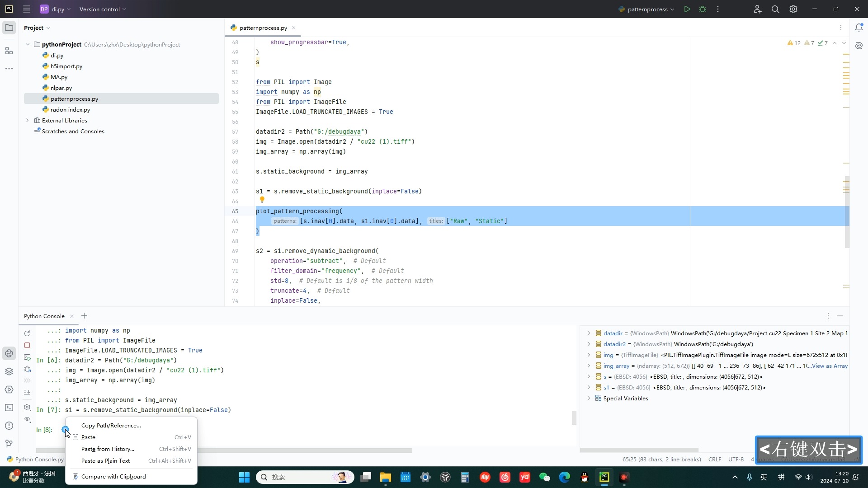Open AI Assistant sidebar icon
868x488 pixels.
(x=859, y=46)
